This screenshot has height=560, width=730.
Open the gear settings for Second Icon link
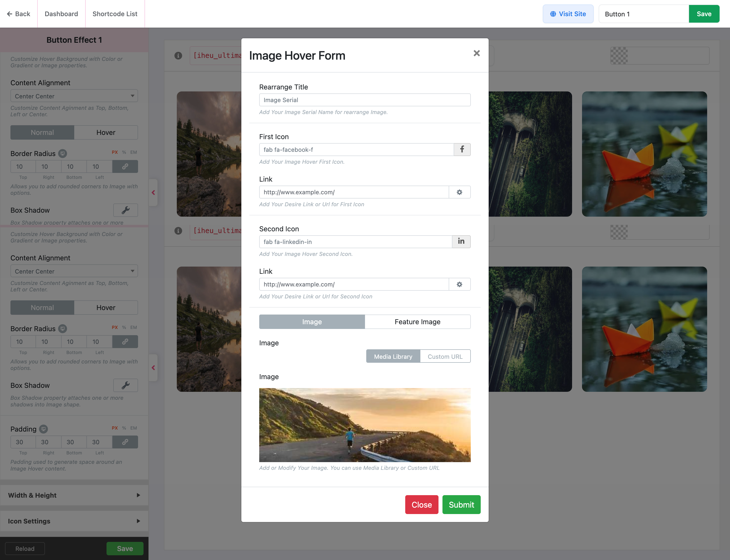pyautogui.click(x=459, y=284)
